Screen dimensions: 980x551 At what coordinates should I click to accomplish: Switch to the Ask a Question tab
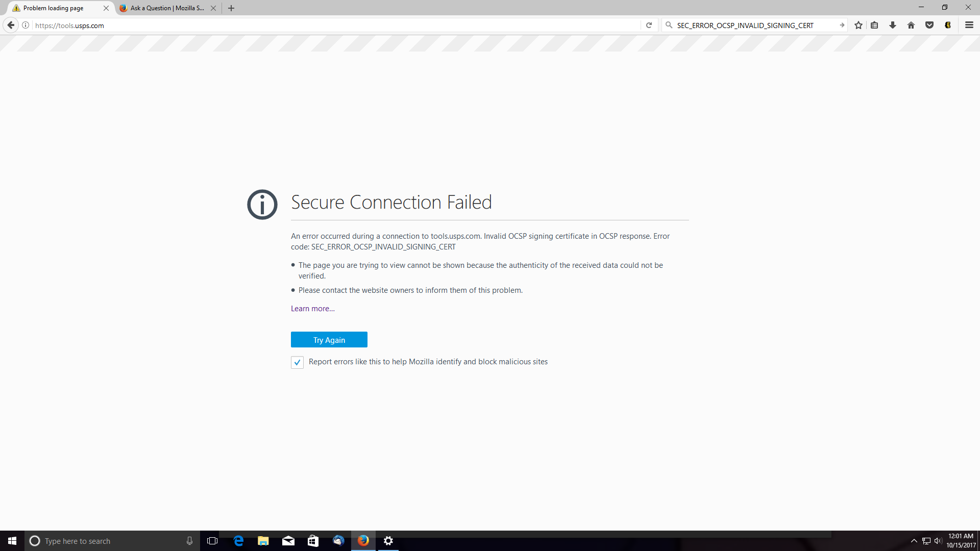pyautogui.click(x=167, y=8)
